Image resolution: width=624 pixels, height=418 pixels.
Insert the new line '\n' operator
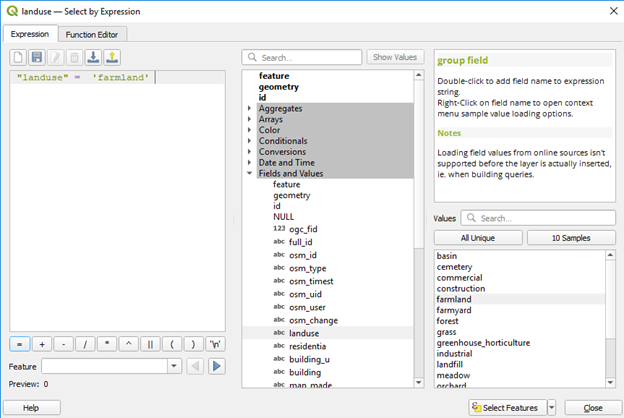coord(215,343)
